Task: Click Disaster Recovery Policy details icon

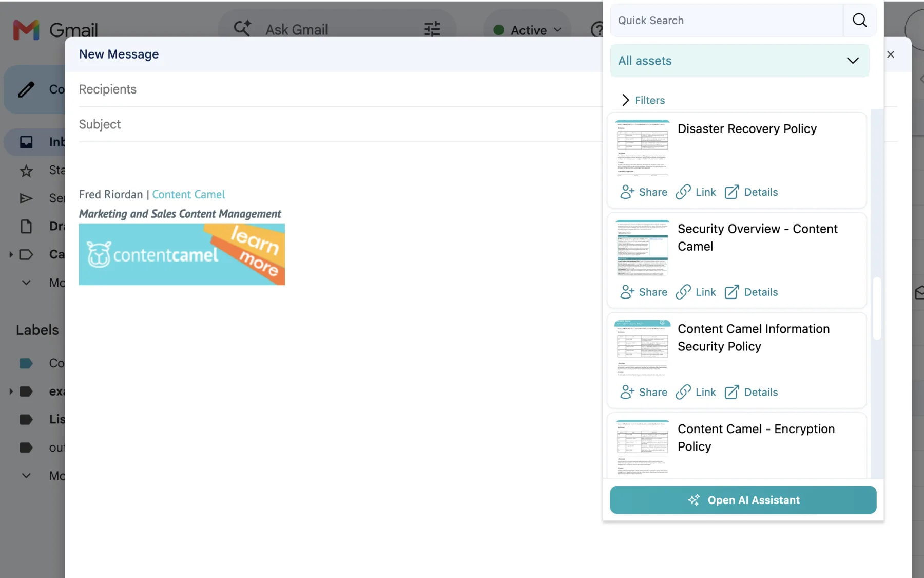Action: click(731, 192)
